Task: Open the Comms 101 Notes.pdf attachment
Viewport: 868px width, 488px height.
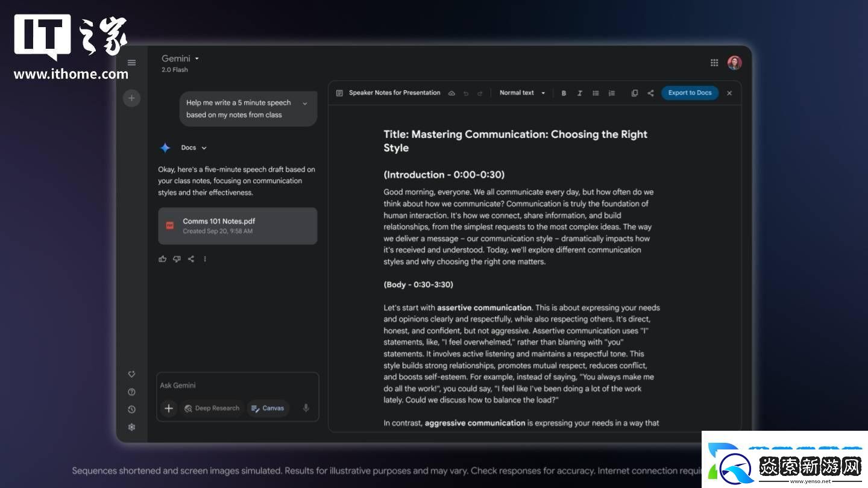Action: tap(237, 226)
